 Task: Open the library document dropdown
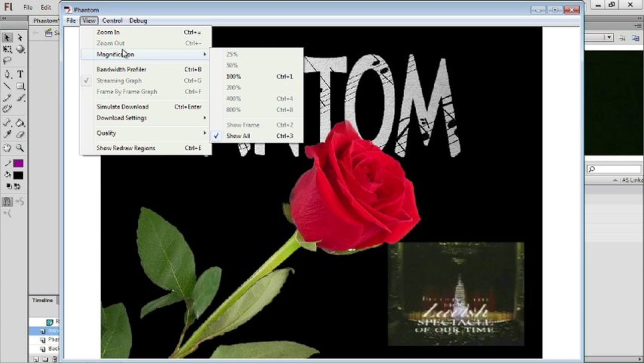click(x=609, y=37)
